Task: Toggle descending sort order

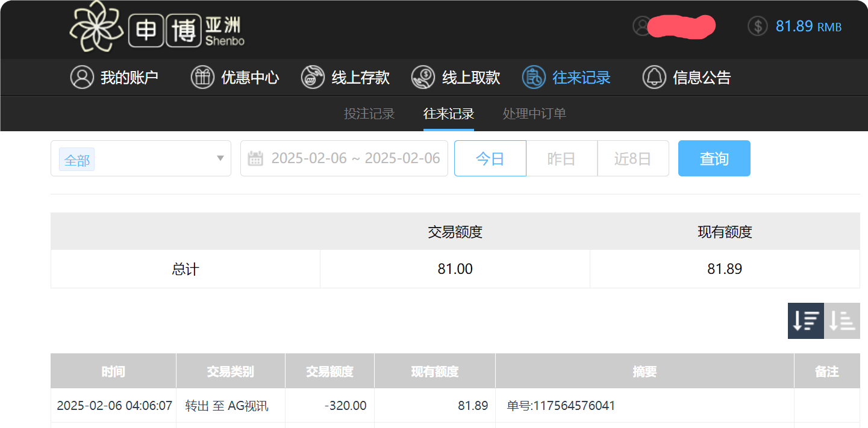Action: (805, 321)
